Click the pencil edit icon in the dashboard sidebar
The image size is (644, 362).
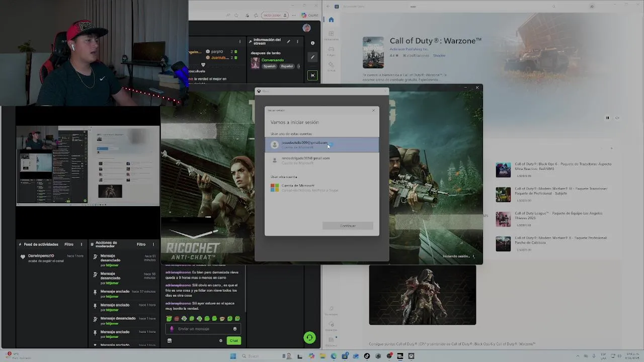pos(312,57)
